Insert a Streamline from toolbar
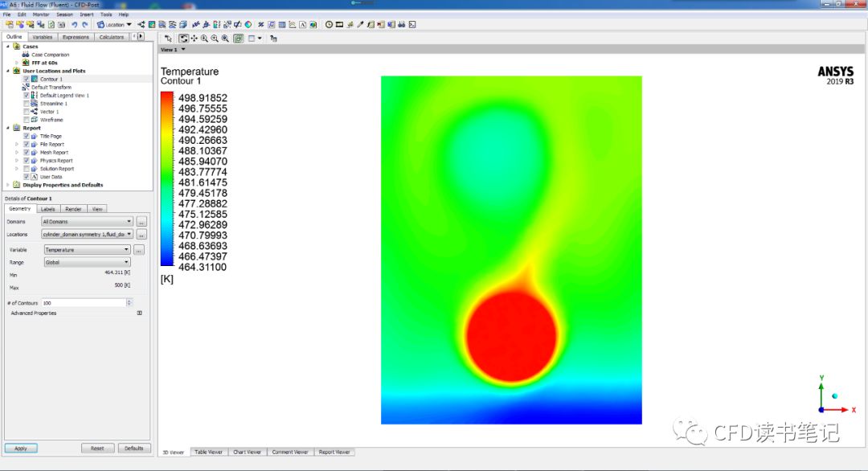868x471 pixels. [x=162, y=24]
